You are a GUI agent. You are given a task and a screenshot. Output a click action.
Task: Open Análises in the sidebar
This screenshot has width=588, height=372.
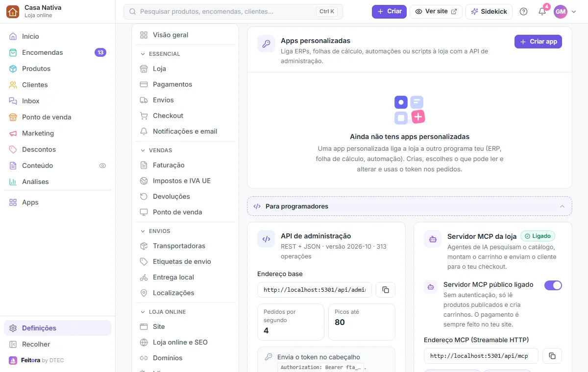pyautogui.click(x=58, y=182)
